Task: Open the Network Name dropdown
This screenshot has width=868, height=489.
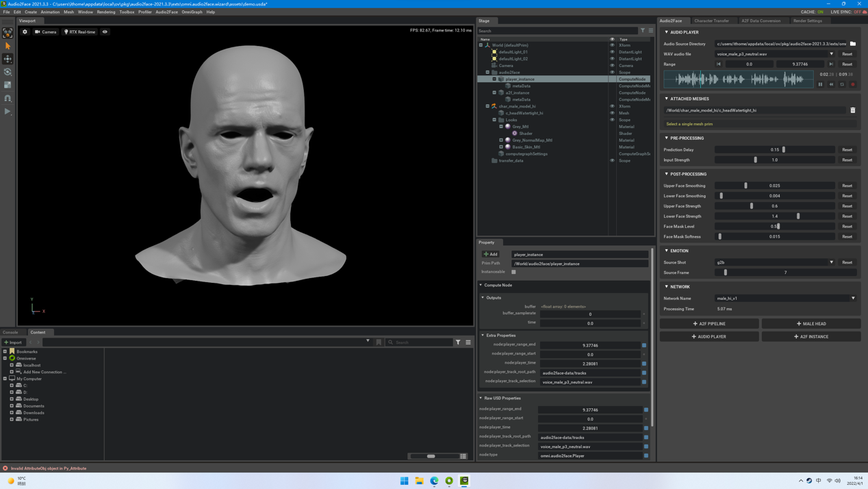Action: 853,299
